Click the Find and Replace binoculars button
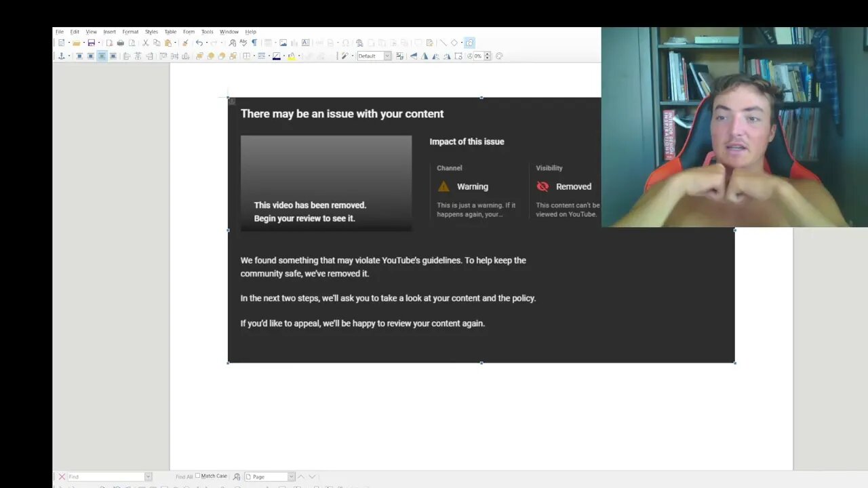The width and height of the screenshot is (868, 488). 237,476
